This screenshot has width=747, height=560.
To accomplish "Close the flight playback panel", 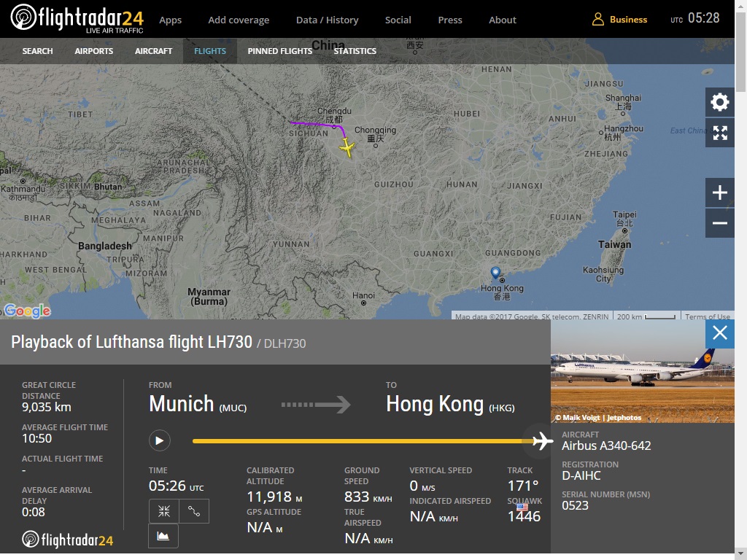I will coord(719,334).
